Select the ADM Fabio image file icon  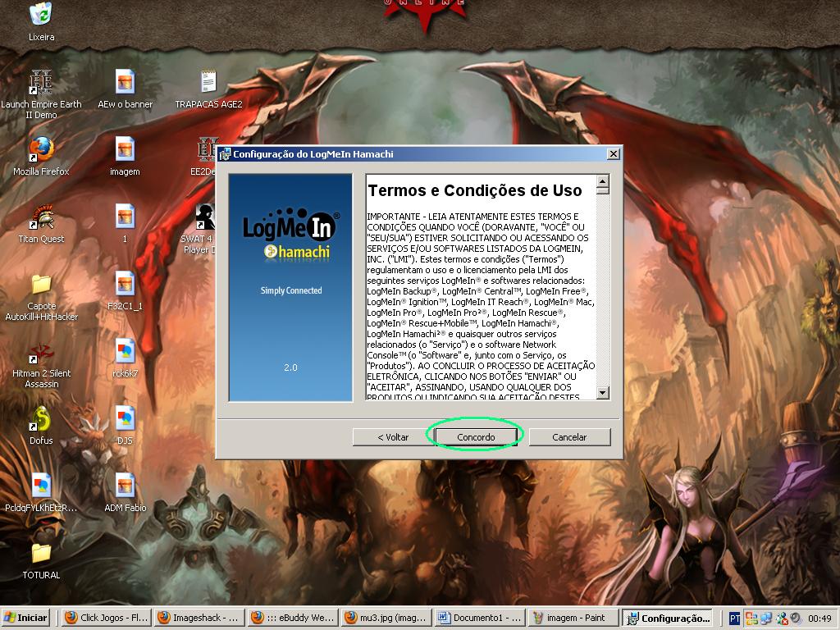point(125,486)
